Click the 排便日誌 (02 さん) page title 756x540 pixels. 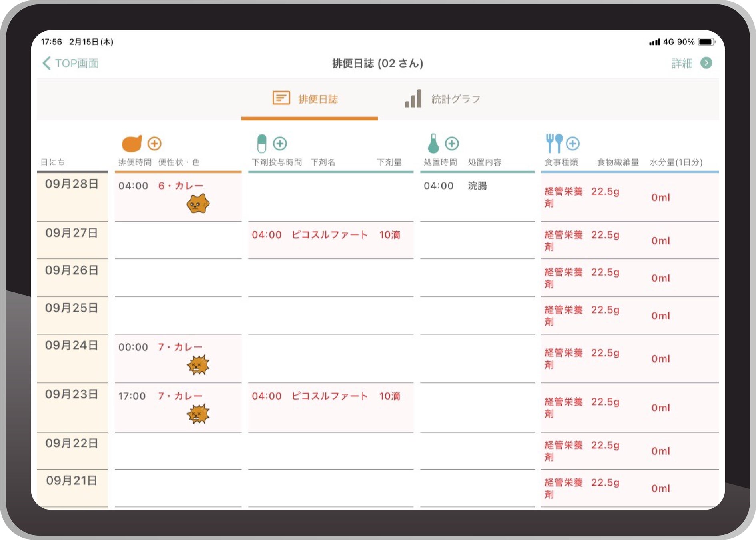(378, 63)
